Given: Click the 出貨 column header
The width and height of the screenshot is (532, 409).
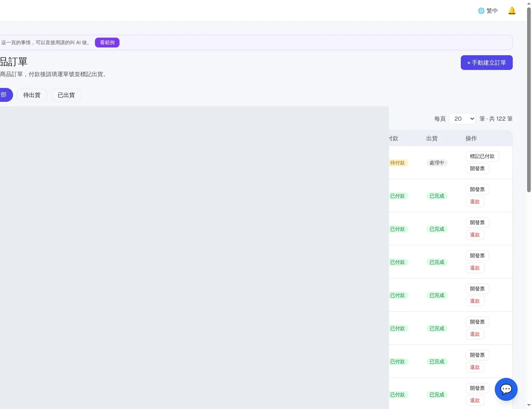Looking at the screenshot, I should point(432,138).
